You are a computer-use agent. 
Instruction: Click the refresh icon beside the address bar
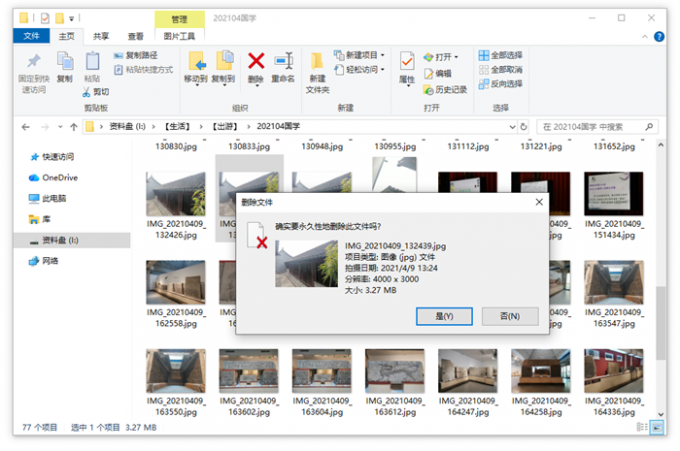tap(523, 127)
